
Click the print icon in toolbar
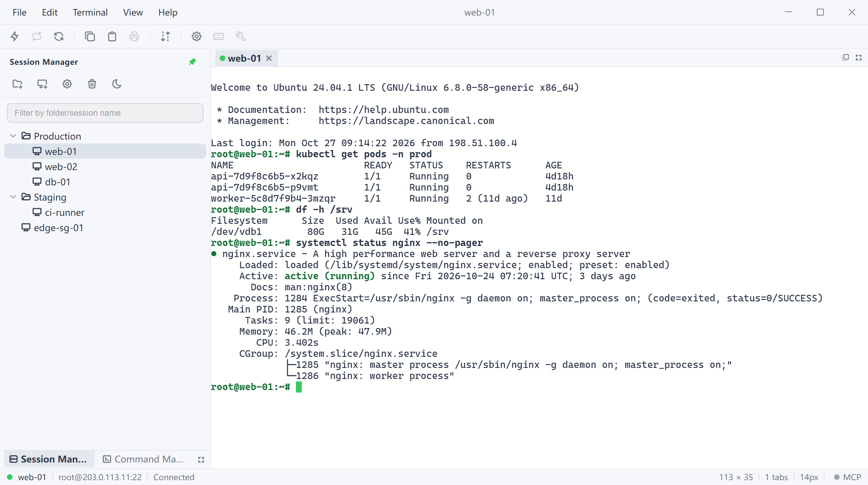click(x=134, y=36)
